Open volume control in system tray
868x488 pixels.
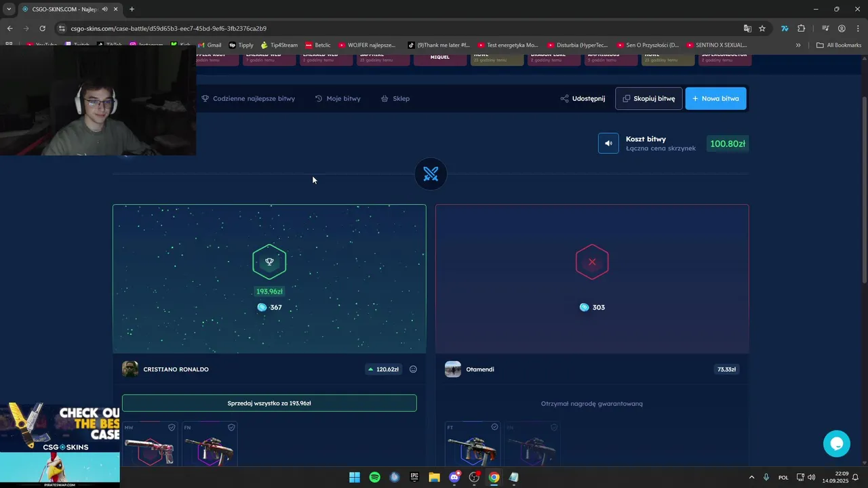point(811,477)
